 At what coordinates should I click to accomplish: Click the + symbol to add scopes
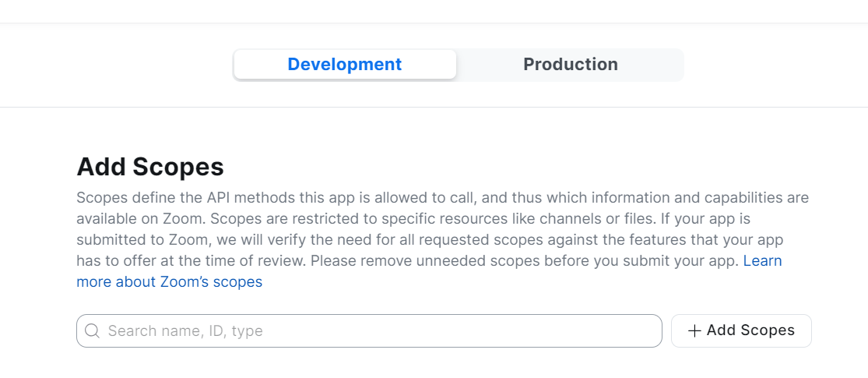(x=694, y=331)
